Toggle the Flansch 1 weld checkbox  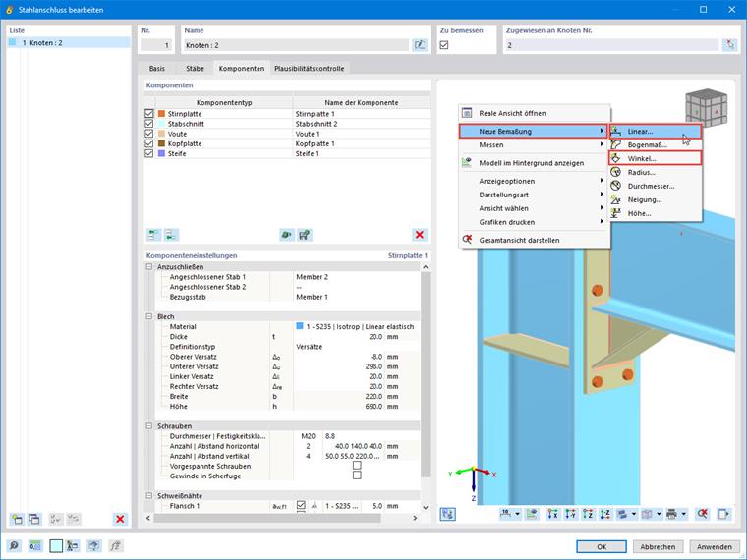[x=301, y=506]
